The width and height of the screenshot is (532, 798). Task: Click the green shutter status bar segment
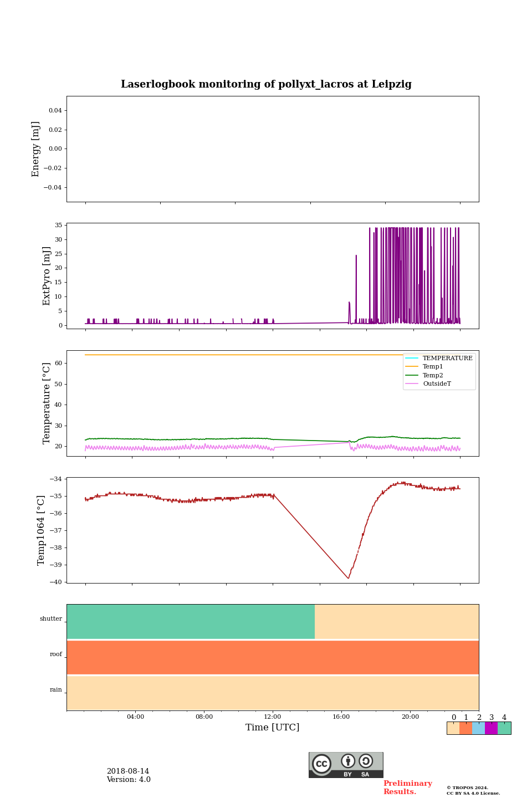[x=191, y=622]
